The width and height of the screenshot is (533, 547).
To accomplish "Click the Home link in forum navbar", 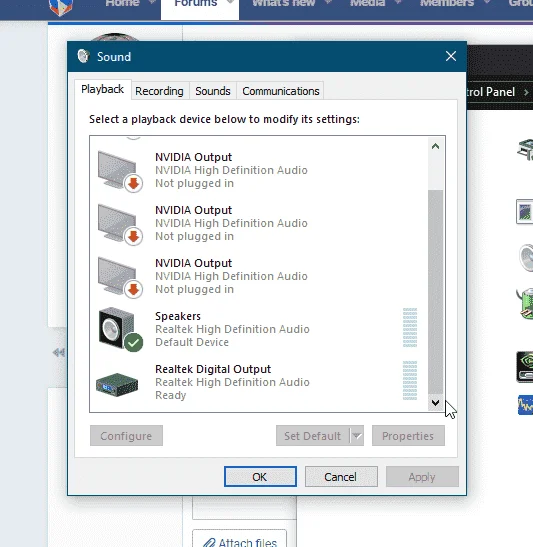I will pos(122,3).
